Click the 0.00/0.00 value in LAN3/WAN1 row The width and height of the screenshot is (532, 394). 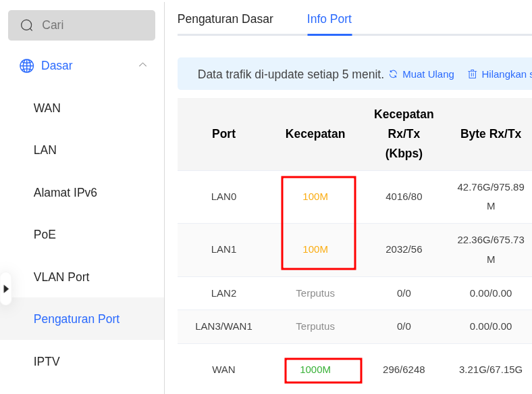click(x=491, y=326)
